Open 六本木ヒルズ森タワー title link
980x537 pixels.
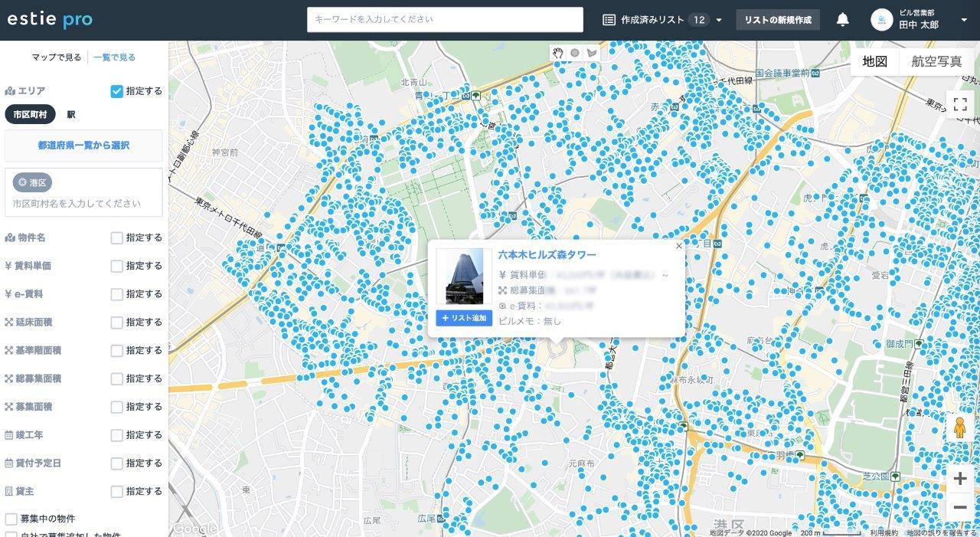point(547,255)
